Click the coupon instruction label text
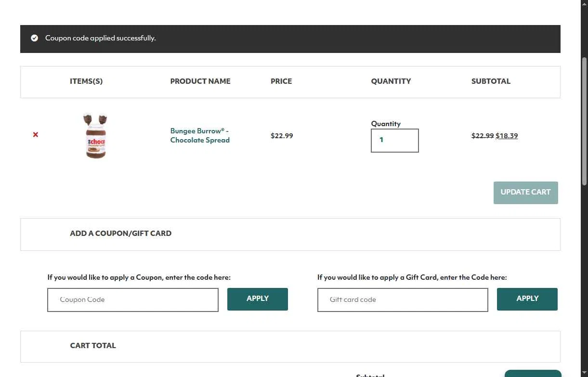588x377 pixels. point(139,277)
